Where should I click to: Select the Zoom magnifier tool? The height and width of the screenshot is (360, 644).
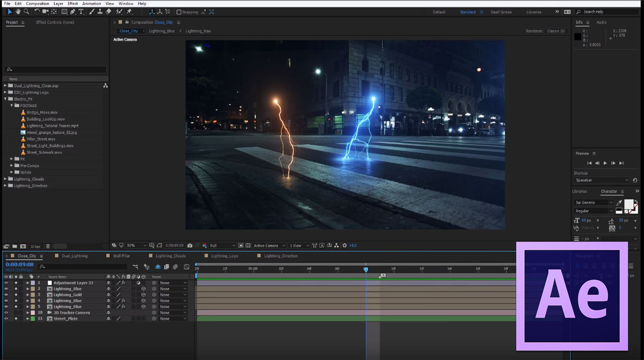(x=26, y=12)
